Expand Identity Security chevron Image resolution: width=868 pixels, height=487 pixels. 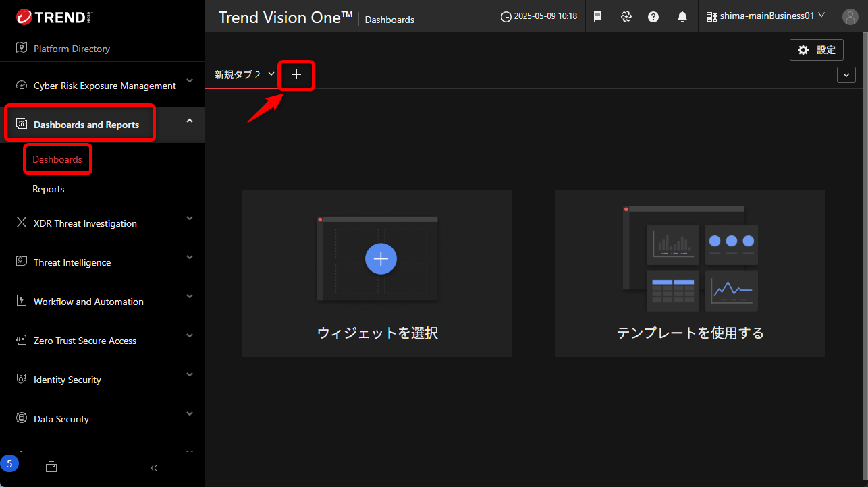[190, 375]
